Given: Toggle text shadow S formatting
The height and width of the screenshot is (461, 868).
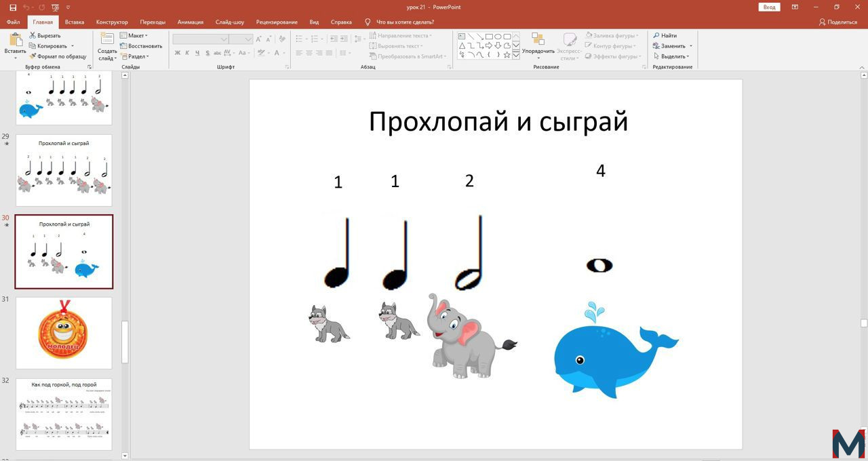Looking at the screenshot, I should click(207, 53).
